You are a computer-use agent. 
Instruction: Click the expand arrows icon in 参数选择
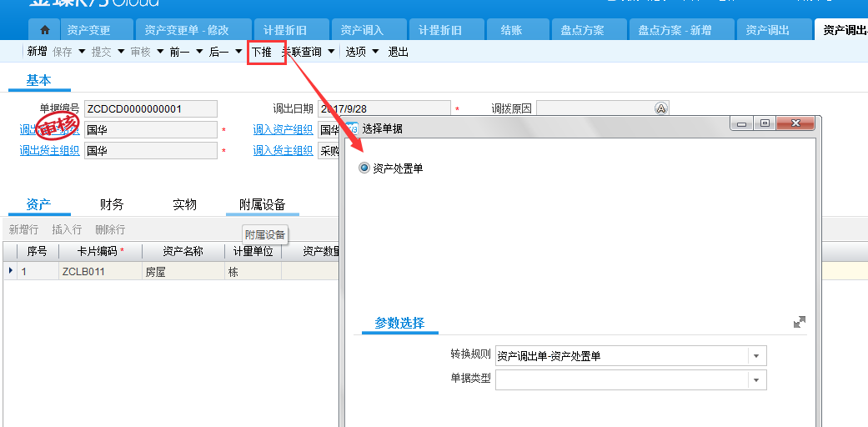(800, 322)
